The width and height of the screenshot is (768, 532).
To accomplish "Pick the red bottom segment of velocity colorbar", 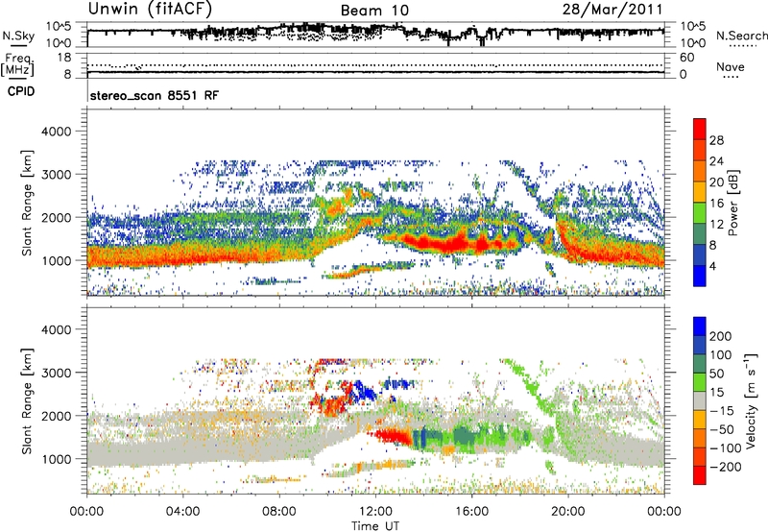I will [700, 475].
